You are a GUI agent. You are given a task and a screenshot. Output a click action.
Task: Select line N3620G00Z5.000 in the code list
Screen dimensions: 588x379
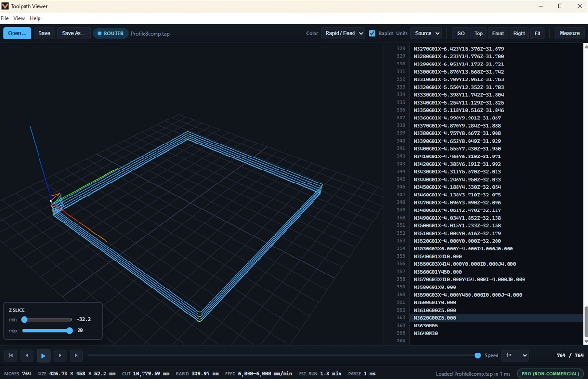[x=496, y=318]
